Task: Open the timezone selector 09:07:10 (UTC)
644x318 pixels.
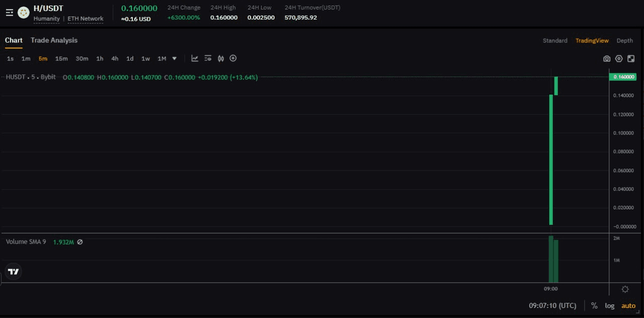Action: tap(552, 305)
